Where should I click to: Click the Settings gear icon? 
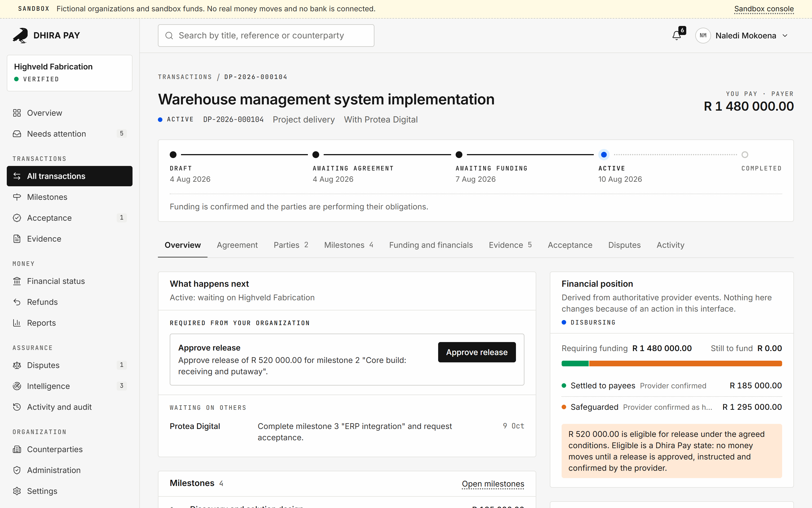point(17,491)
